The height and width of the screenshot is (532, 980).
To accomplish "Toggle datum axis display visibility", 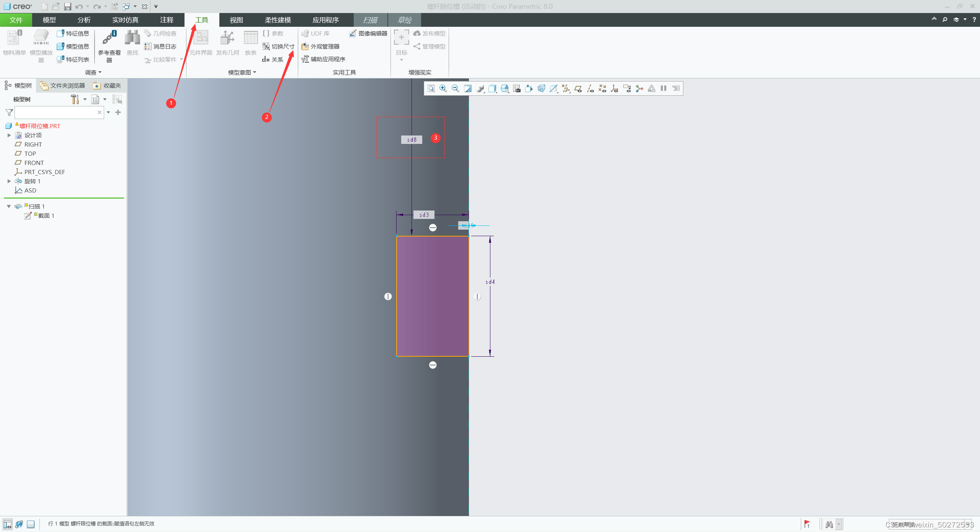I will click(x=590, y=89).
